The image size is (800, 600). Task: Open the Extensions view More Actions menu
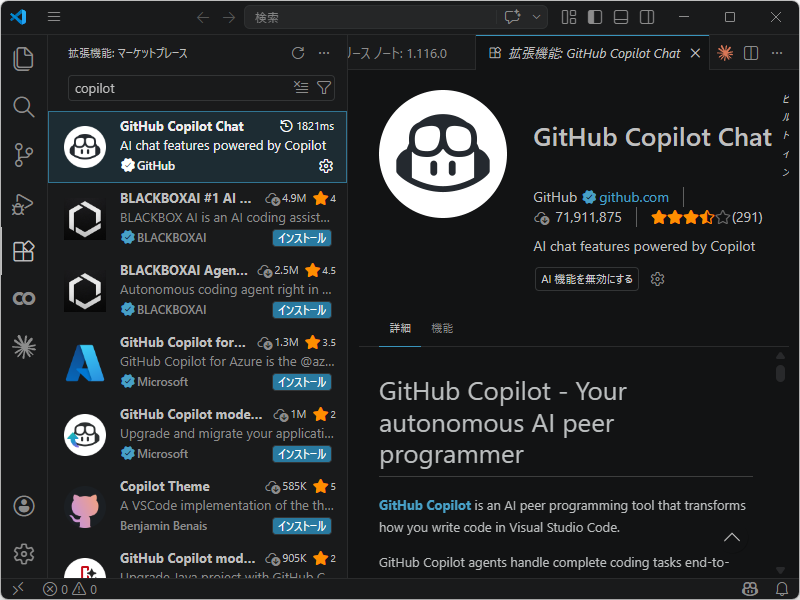[324, 53]
